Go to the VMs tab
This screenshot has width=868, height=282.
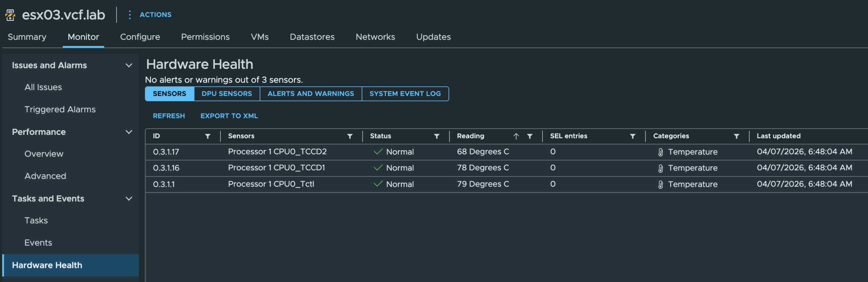[x=260, y=37]
